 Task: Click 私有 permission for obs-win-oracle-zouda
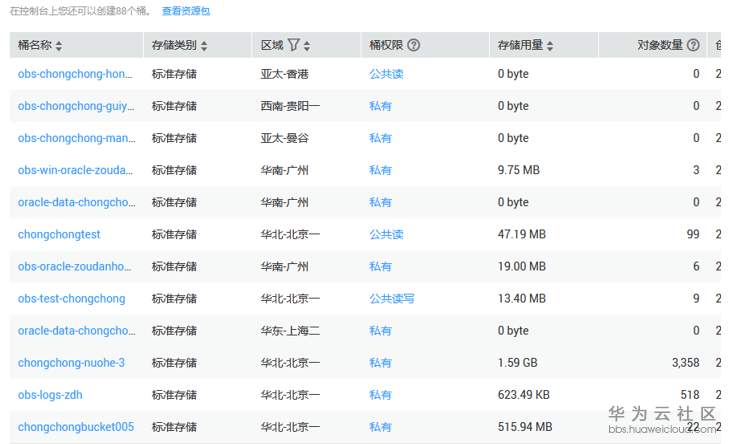point(380,170)
